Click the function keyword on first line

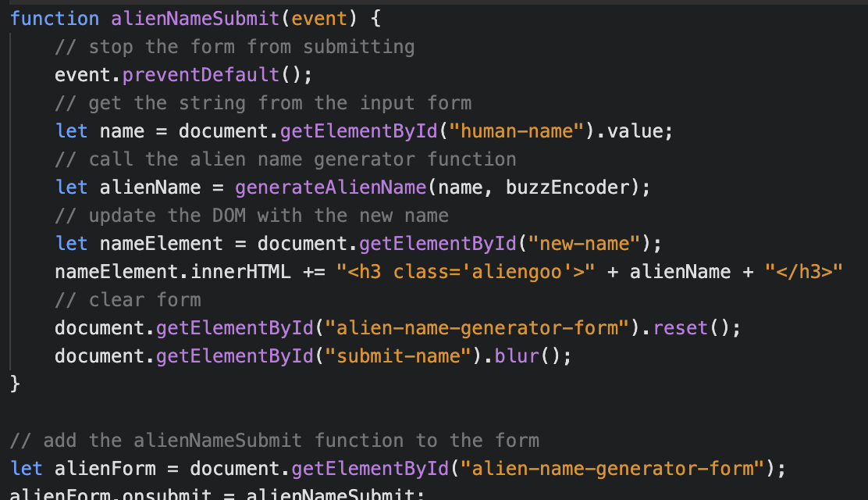point(55,18)
